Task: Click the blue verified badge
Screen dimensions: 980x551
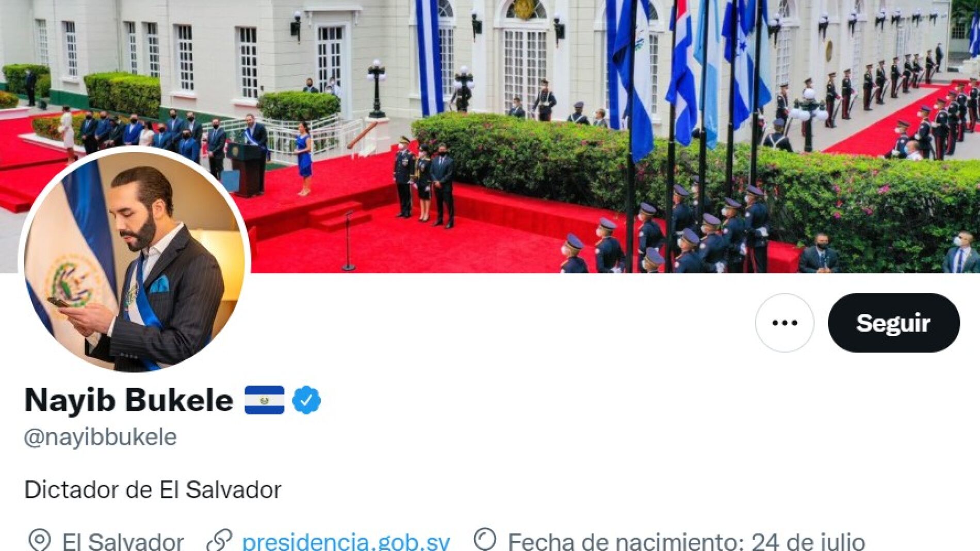Action: click(306, 400)
